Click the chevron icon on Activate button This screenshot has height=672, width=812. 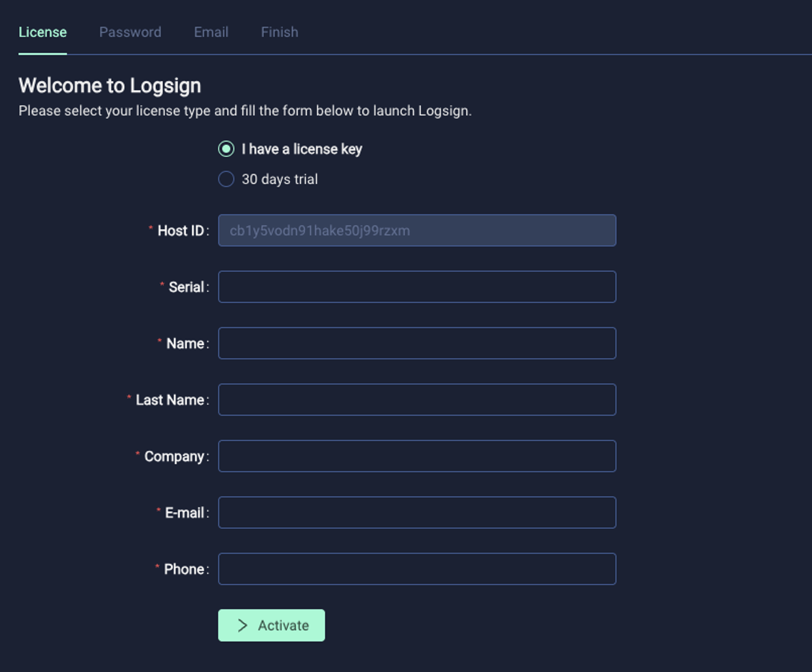coord(242,625)
